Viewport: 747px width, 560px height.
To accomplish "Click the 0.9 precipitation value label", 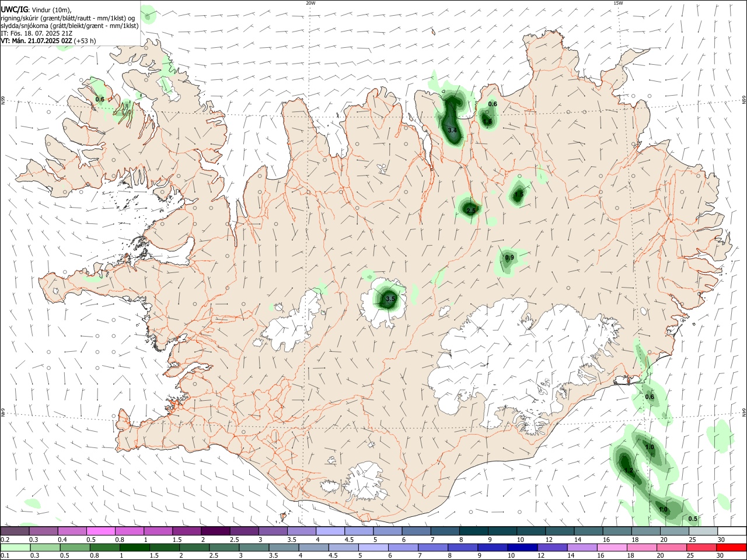I will click(509, 257).
